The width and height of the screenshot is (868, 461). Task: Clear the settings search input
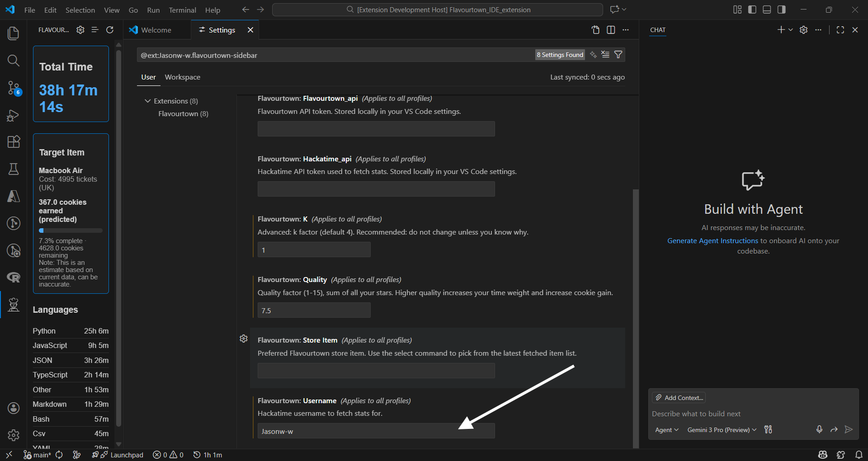click(605, 55)
